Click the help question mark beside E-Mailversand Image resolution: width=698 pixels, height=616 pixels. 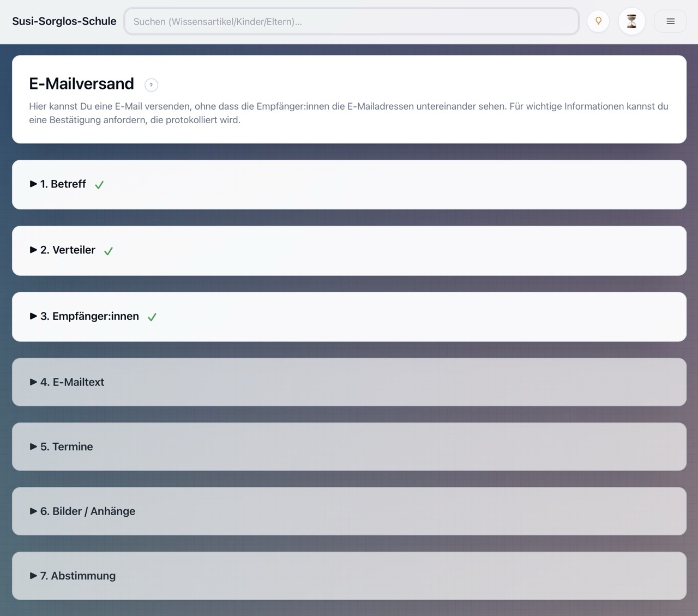click(x=151, y=85)
